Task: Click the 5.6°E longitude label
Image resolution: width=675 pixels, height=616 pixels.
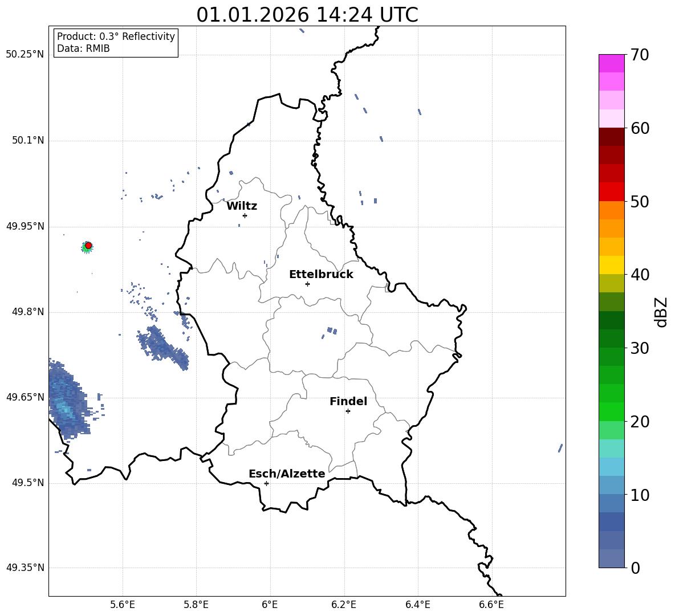Action: point(123,605)
